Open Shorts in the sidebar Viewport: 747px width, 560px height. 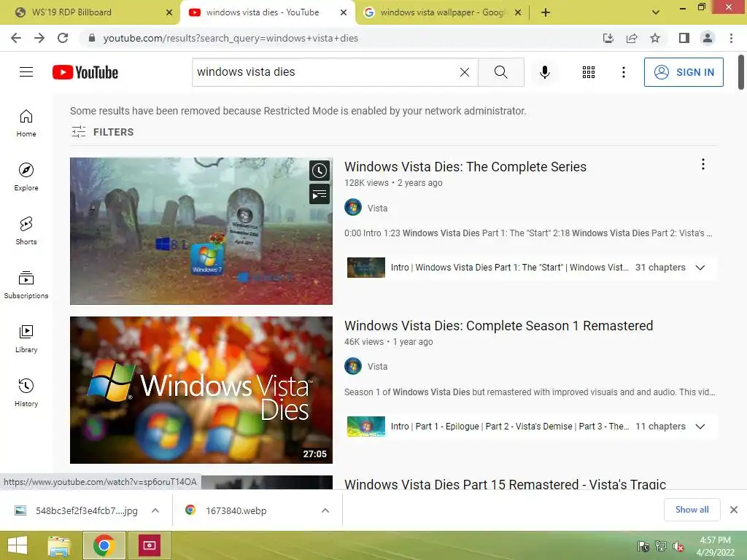click(26, 230)
